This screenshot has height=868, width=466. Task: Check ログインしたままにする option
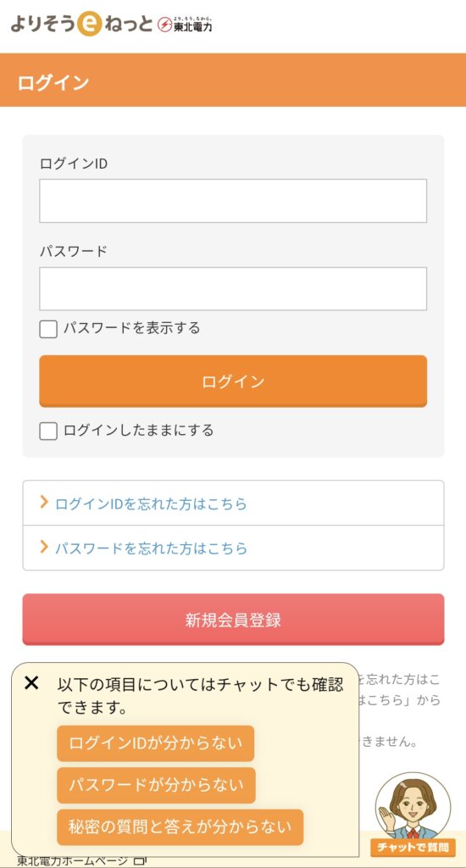tap(48, 431)
